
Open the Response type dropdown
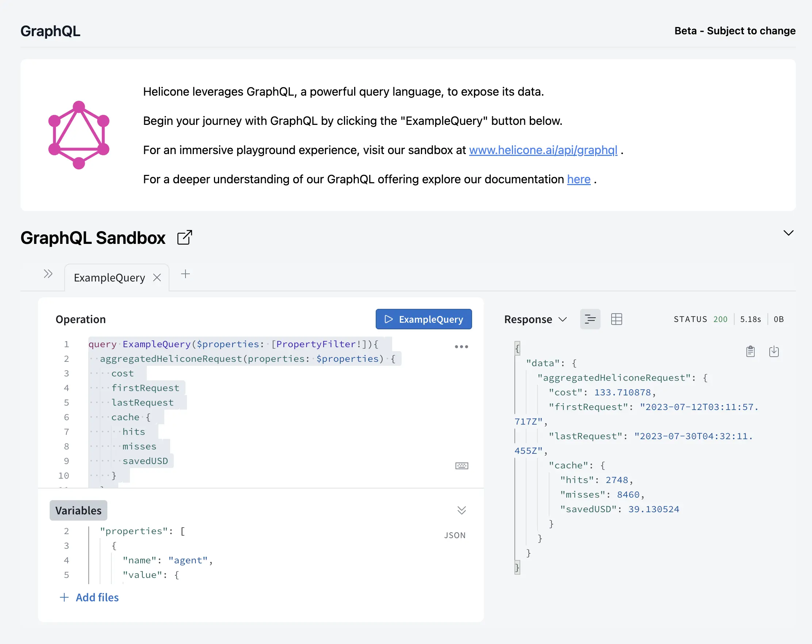click(x=563, y=319)
